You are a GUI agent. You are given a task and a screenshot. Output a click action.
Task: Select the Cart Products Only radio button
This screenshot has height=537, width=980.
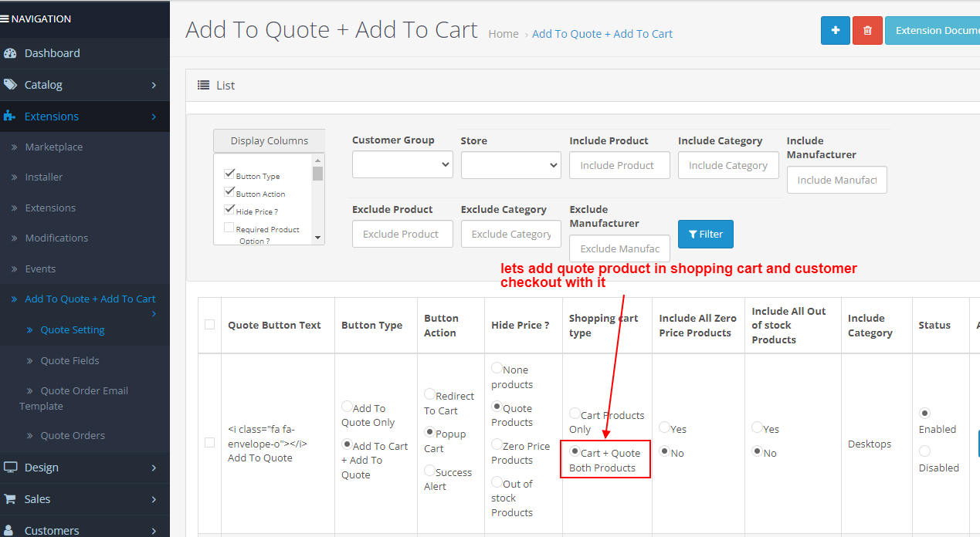tap(575, 414)
